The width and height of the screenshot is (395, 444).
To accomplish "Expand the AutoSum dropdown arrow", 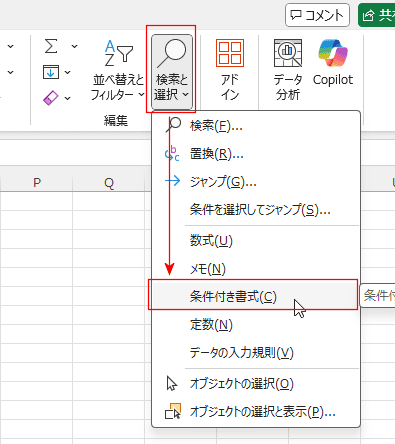I will [74, 46].
